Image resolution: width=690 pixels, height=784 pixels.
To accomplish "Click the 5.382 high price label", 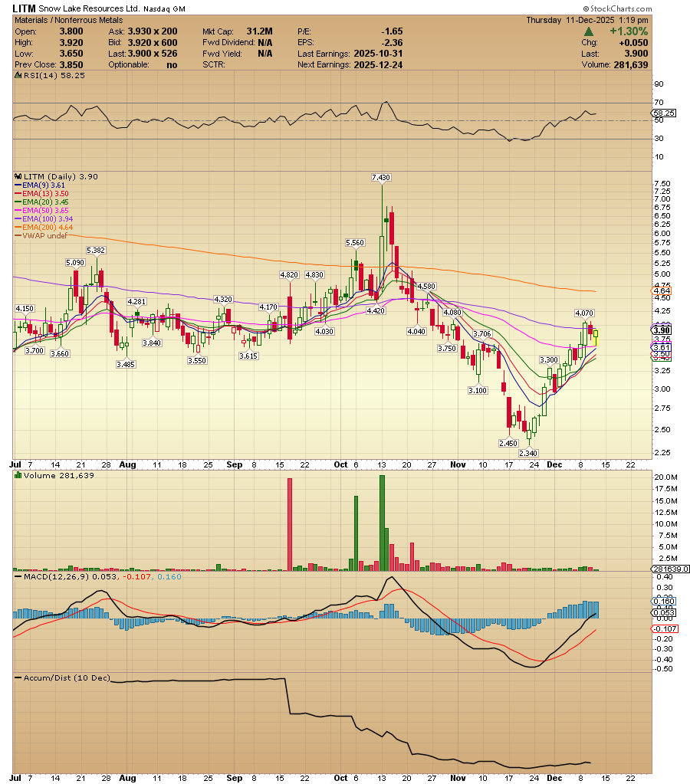I will [x=96, y=250].
